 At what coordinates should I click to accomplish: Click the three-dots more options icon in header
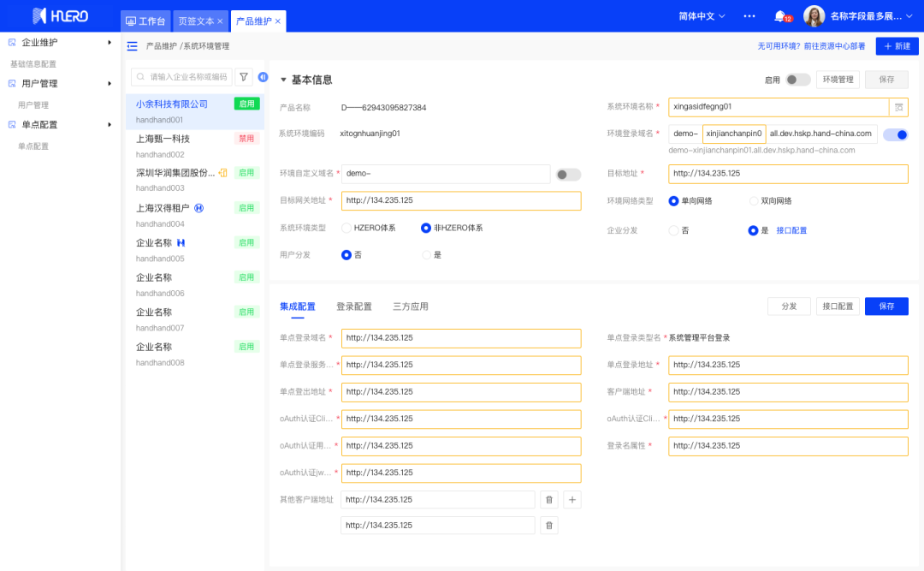tap(749, 16)
